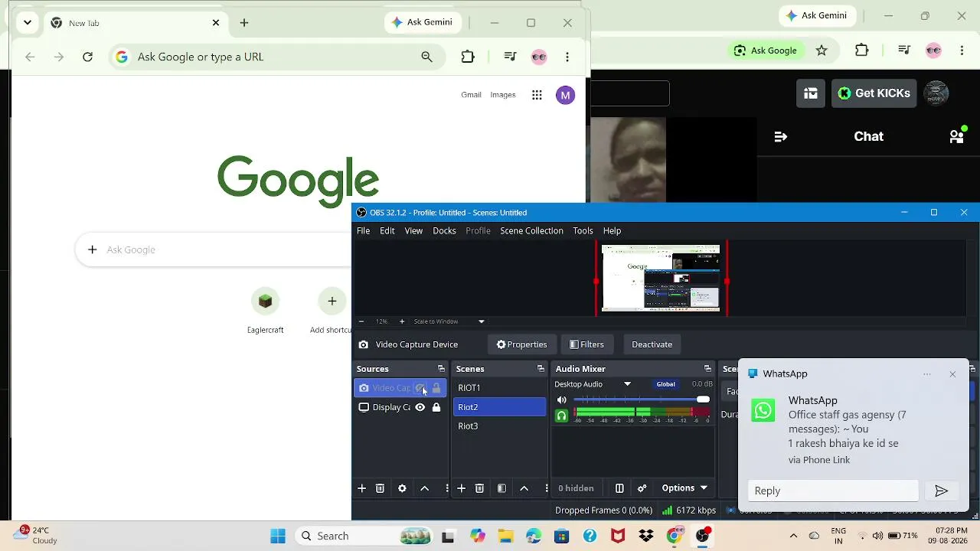This screenshot has width=980, height=551.
Task: Move selected scene up in Scenes panel
Action: click(x=524, y=488)
